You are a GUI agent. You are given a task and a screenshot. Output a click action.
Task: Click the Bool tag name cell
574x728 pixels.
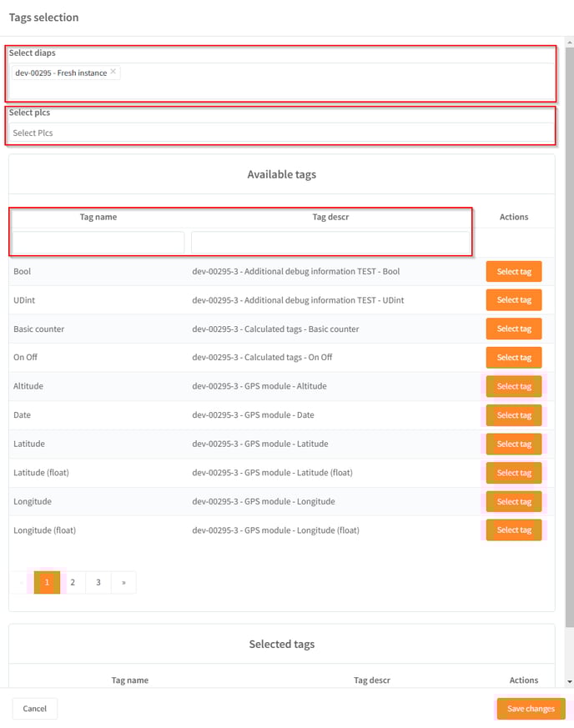click(x=23, y=272)
